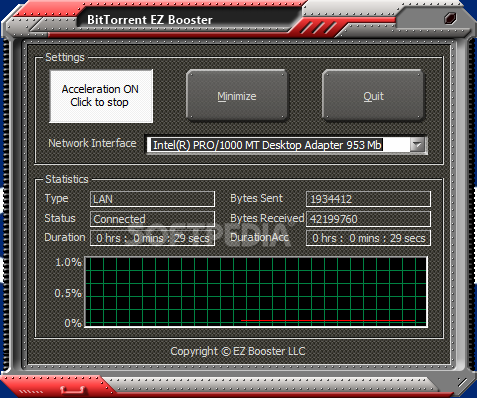
Task: Click the 0% graph axis label
Action: 73,323
